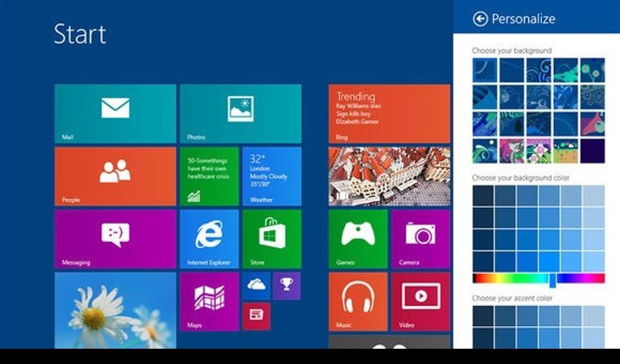Viewport: 620px width, 364px height.
Task: Choose the top-left accent color swatch
Action: click(483, 316)
